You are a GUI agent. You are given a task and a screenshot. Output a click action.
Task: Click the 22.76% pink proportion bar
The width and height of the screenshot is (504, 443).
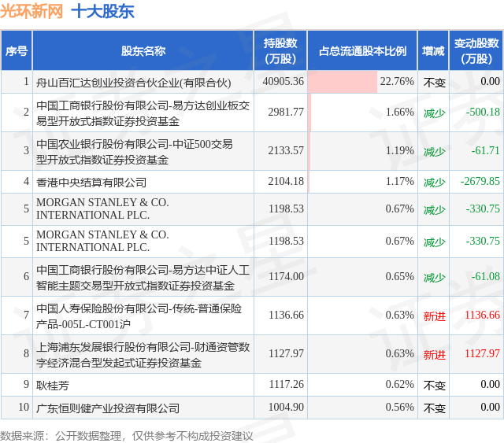343,82
